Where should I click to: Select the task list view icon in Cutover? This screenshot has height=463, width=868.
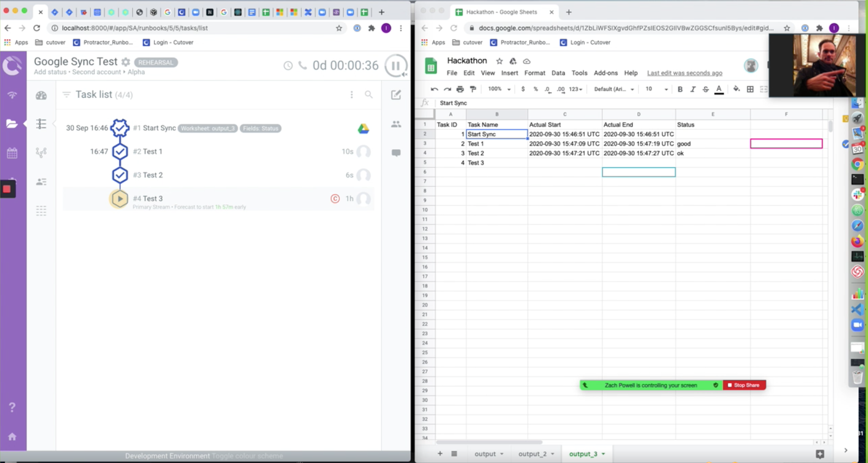click(x=41, y=124)
